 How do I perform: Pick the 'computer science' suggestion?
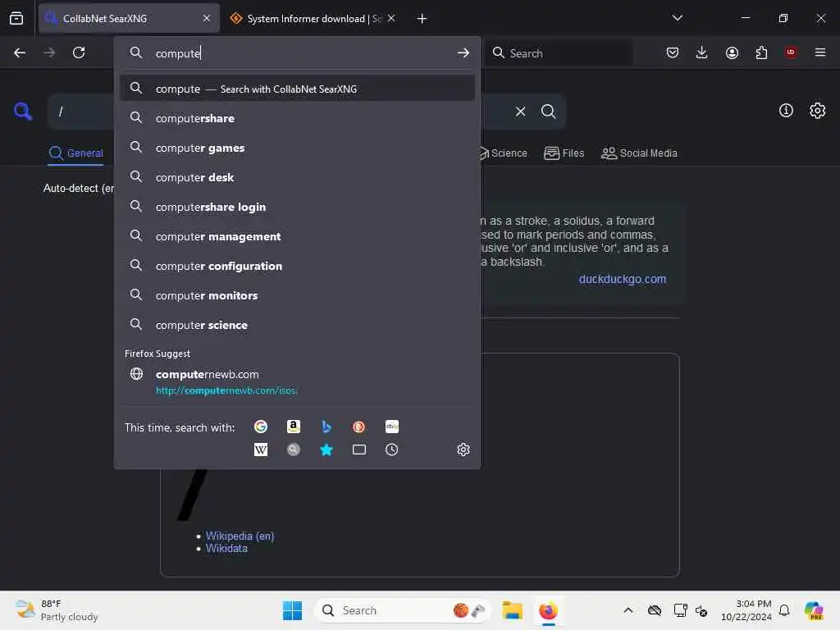click(x=297, y=325)
